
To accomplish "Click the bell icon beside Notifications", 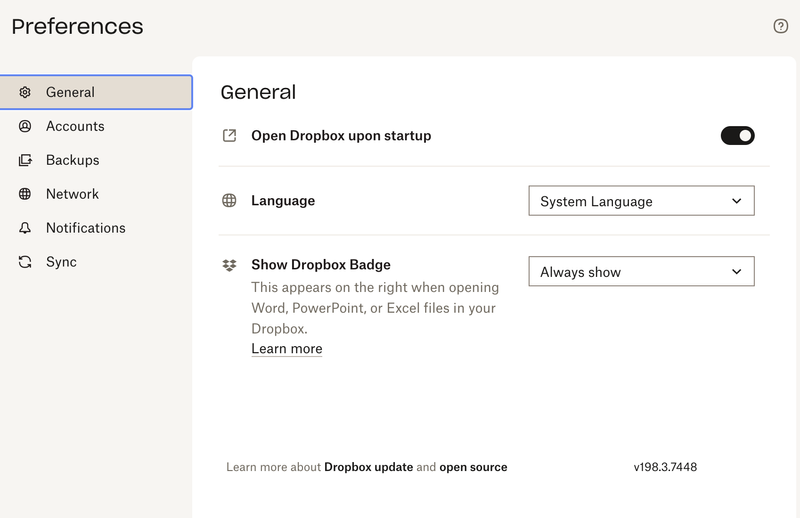I will (25, 228).
